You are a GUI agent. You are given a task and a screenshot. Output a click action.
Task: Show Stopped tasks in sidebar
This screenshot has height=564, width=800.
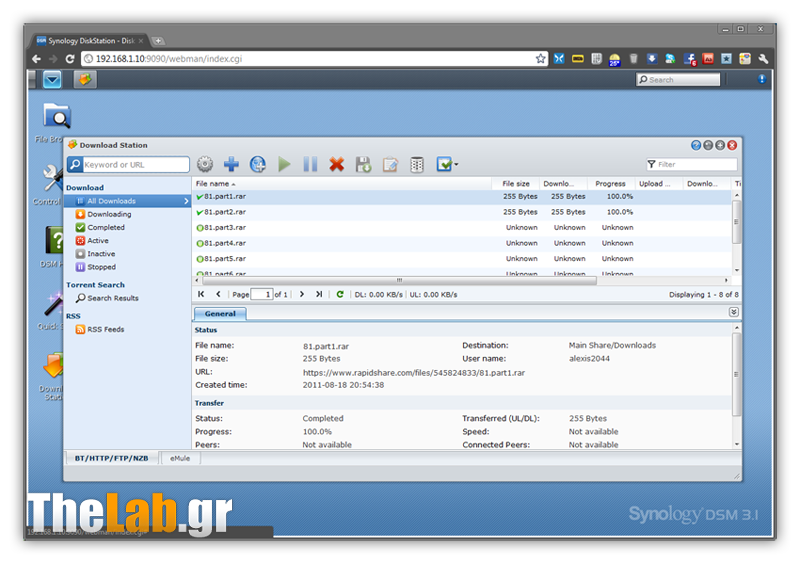point(102,267)
